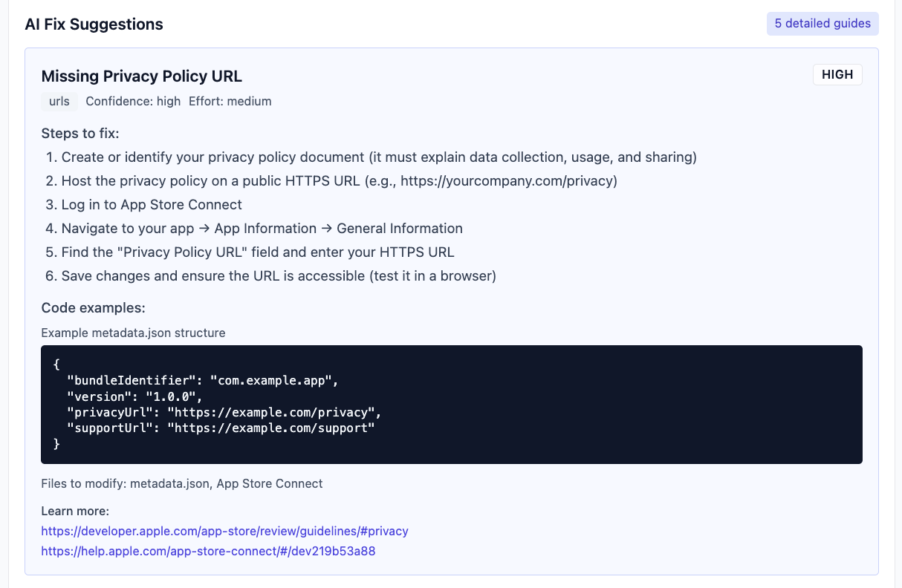Viewport: 902px width, 588px height.
Task: Click the "Effort: medium" label
Action: pos(230,101)
